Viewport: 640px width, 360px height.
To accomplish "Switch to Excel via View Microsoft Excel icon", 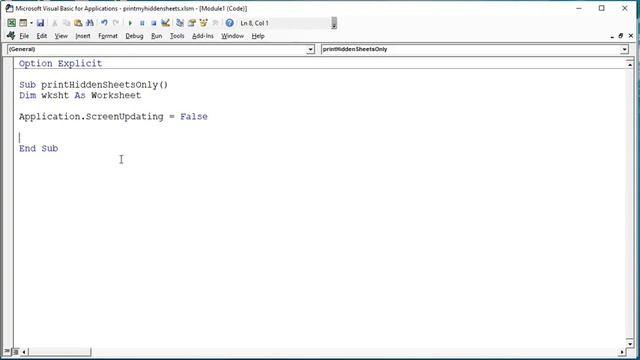I will 11,23.
